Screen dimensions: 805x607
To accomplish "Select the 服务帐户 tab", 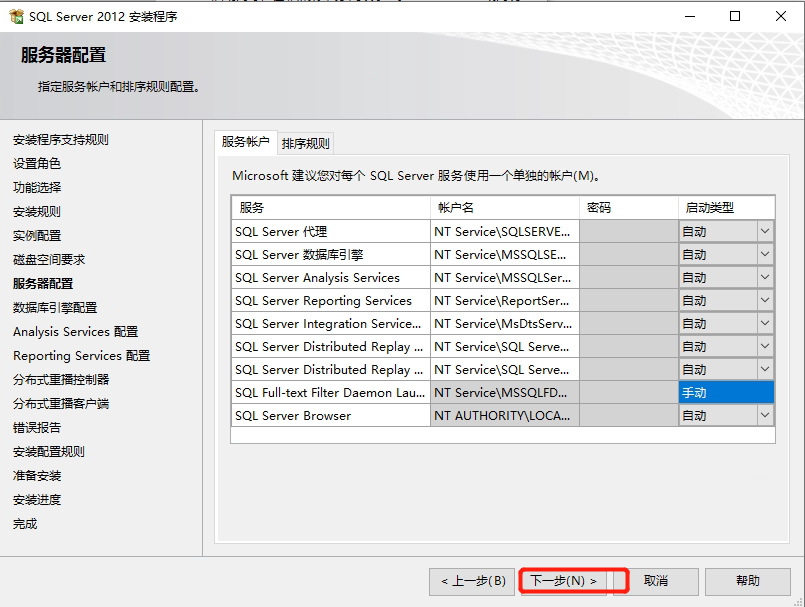I will coord(246,142).
